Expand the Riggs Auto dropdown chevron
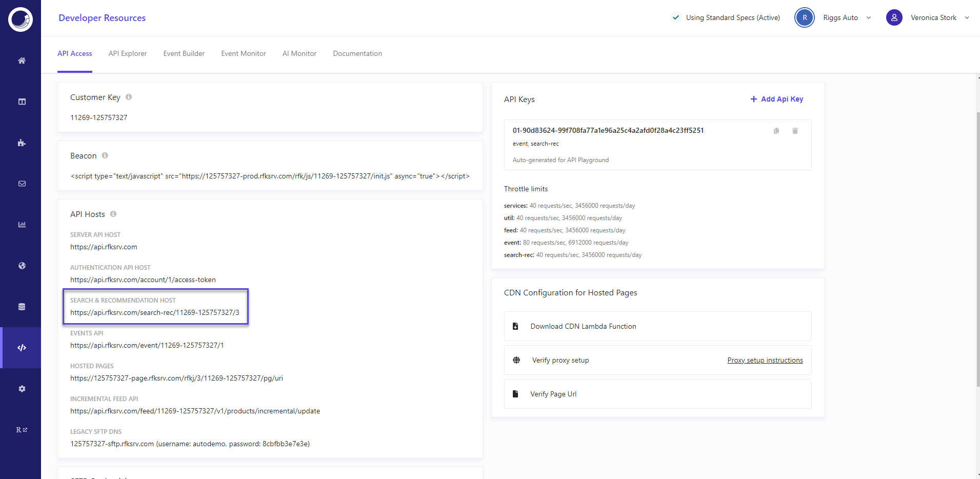 click(869, 17)
